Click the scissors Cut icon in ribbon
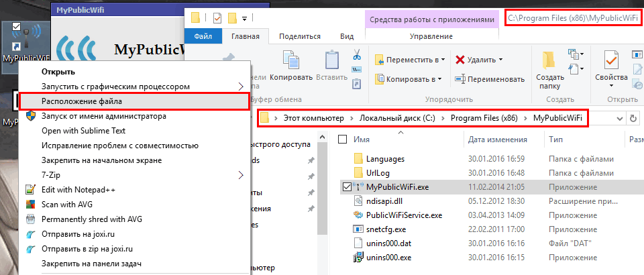This screenshot has width=644, height=275. pyautogui.click(x=357, y=58)
